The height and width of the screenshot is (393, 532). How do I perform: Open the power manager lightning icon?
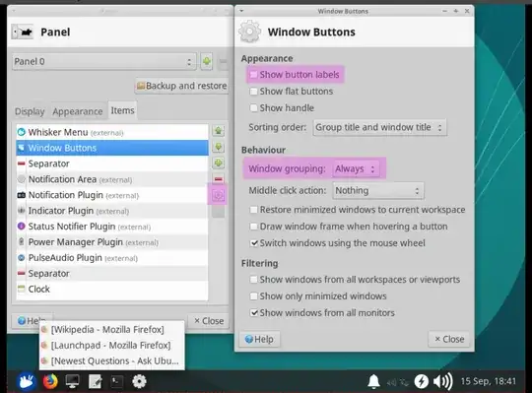[421, 381]
